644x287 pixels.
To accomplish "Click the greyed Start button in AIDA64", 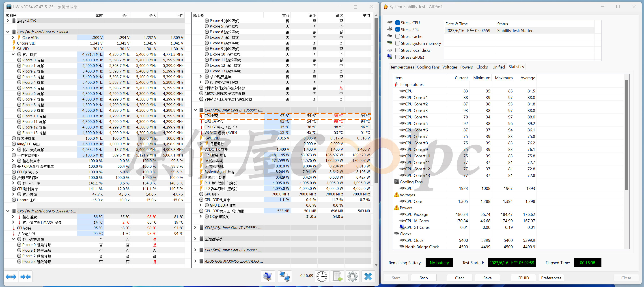I will (396, 278).
